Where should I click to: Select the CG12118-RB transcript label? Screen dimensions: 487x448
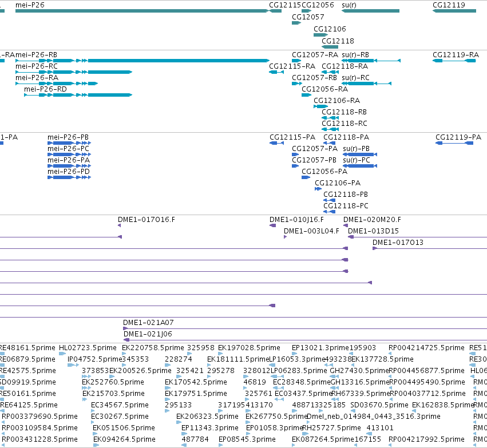344,112
